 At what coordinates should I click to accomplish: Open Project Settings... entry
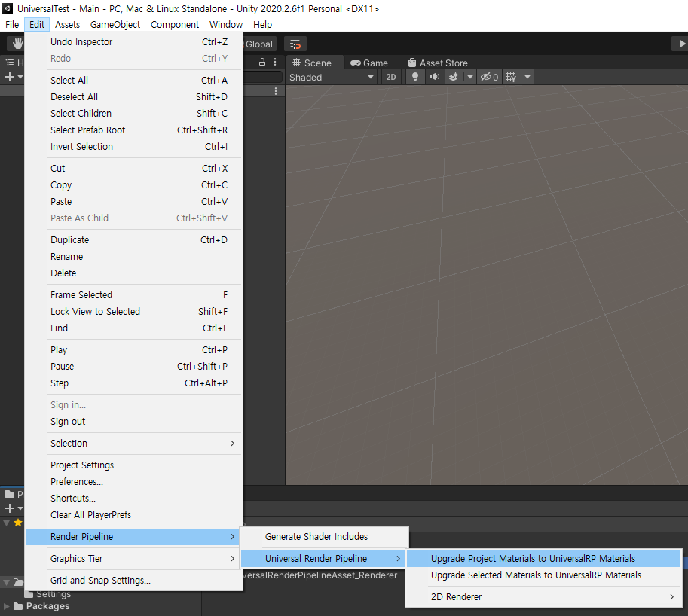134,465
